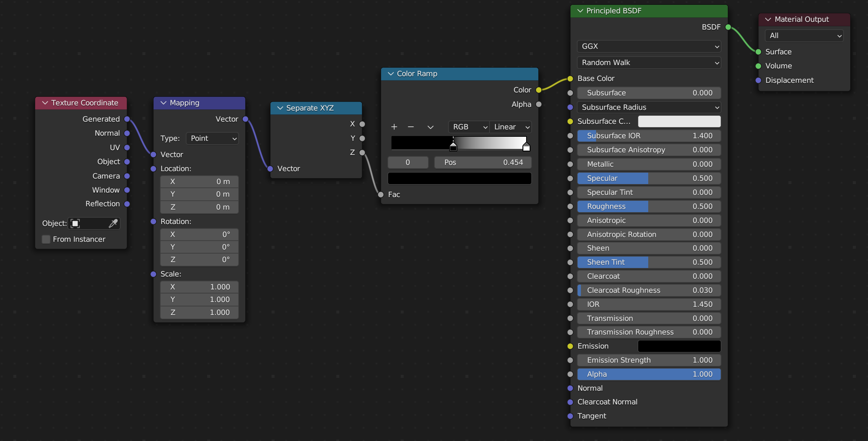Open the Linear interpolation dropdown

511,127
